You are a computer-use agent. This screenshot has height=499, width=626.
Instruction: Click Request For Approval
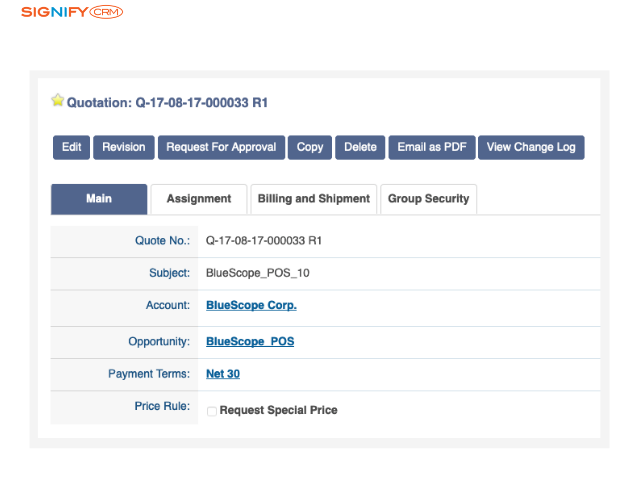tap(221, 147)
